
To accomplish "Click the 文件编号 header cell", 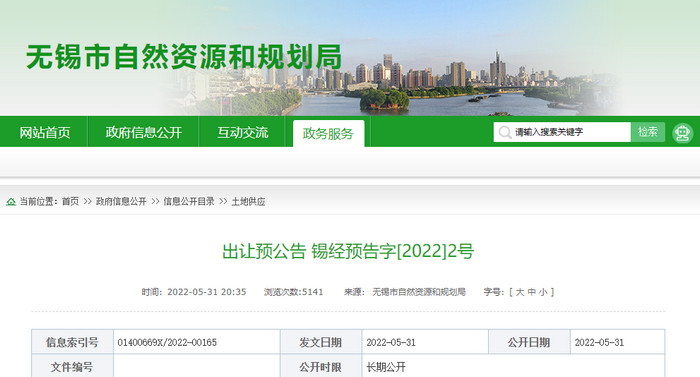I will 72,366.
